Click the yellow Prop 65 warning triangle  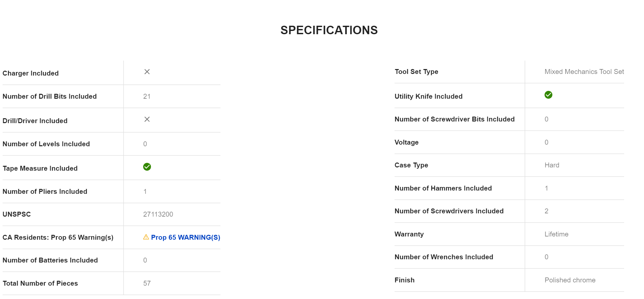(146, 237)
